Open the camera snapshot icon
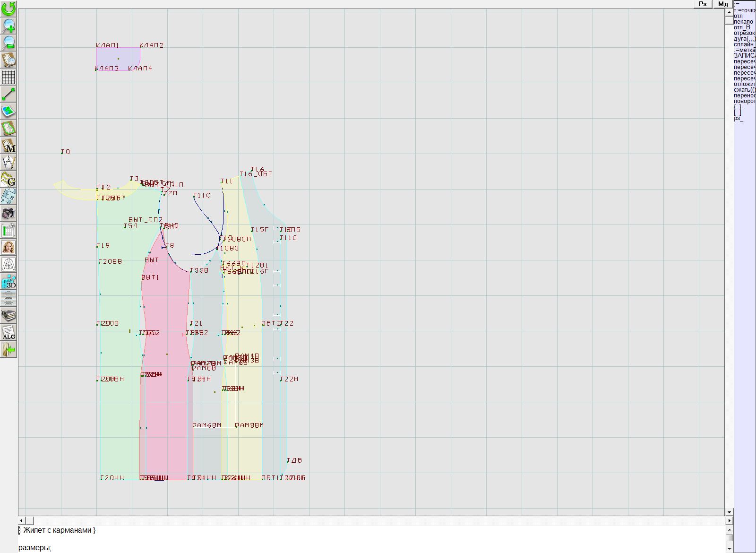756x553 pixels. [x=9, y=213]
